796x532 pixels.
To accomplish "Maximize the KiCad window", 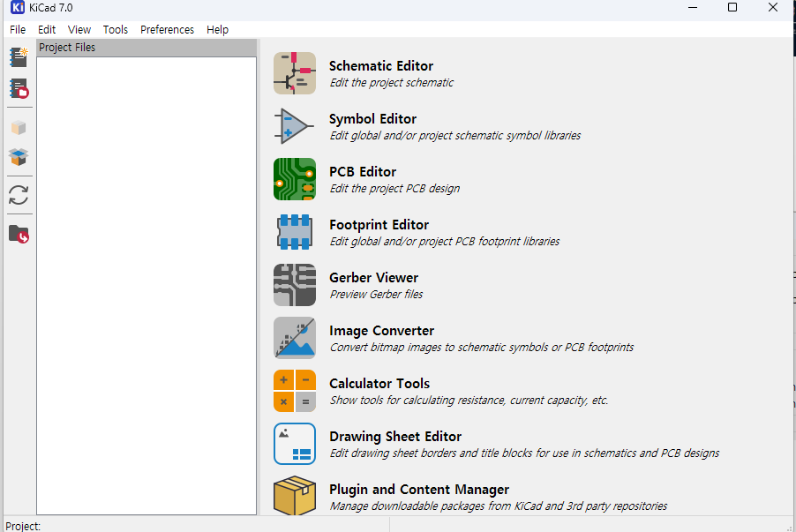I will 732,8.
